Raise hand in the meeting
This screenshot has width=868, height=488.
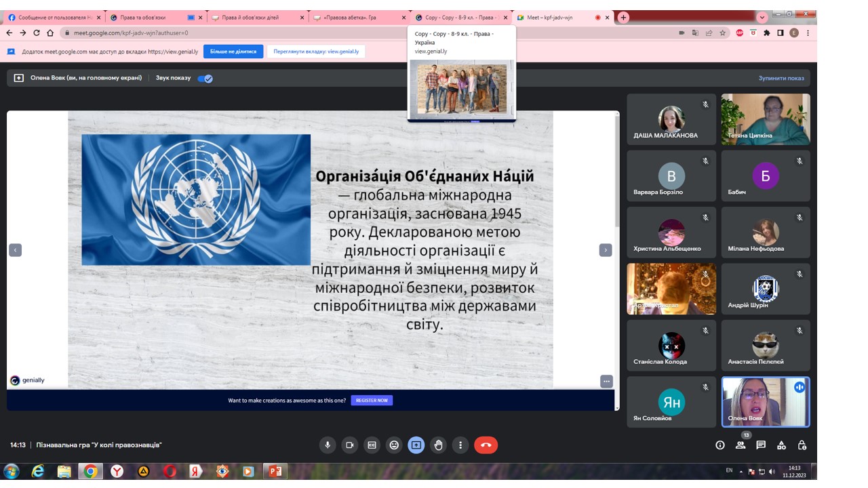click(438, 445)
